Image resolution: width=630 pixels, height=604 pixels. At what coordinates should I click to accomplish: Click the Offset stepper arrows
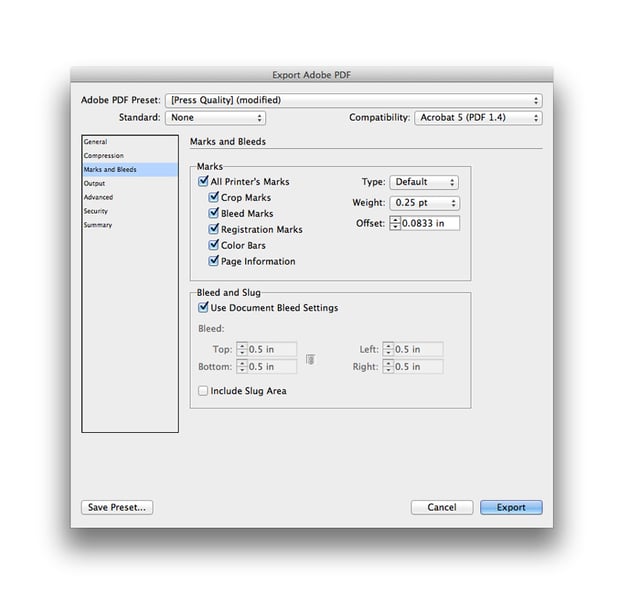point(395,223)
